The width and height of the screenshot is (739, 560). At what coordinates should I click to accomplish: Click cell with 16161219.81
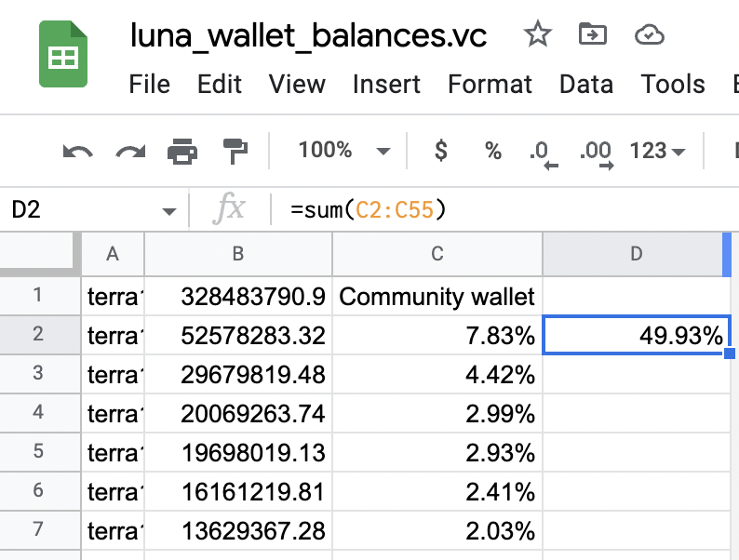click(x=238, y=491)
